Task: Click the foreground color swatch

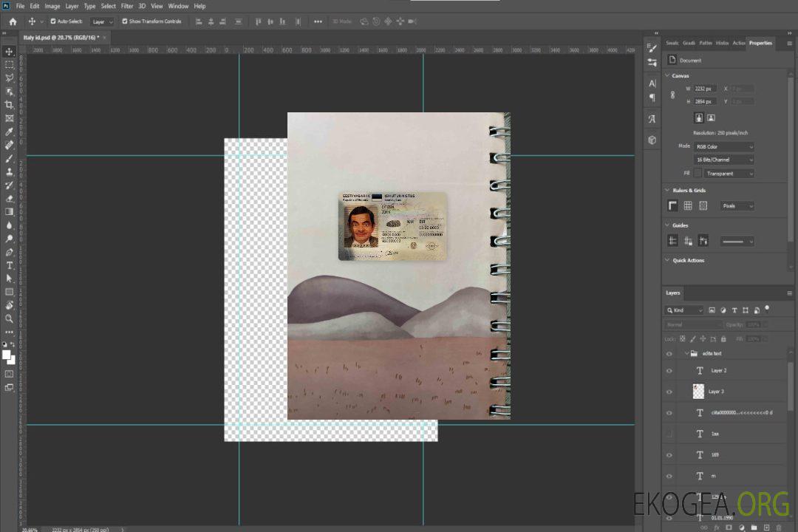Action: 6,355
